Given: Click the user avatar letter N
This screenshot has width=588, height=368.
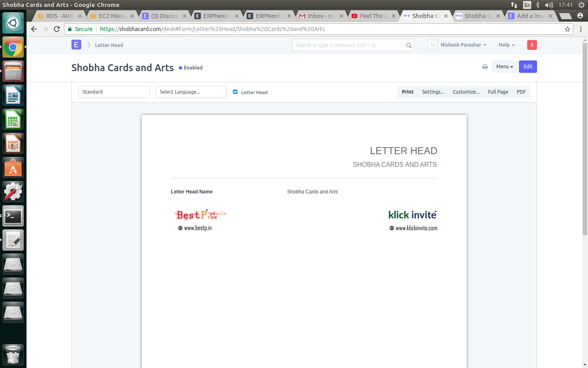Looking at the screenshot, I should 432,45.
